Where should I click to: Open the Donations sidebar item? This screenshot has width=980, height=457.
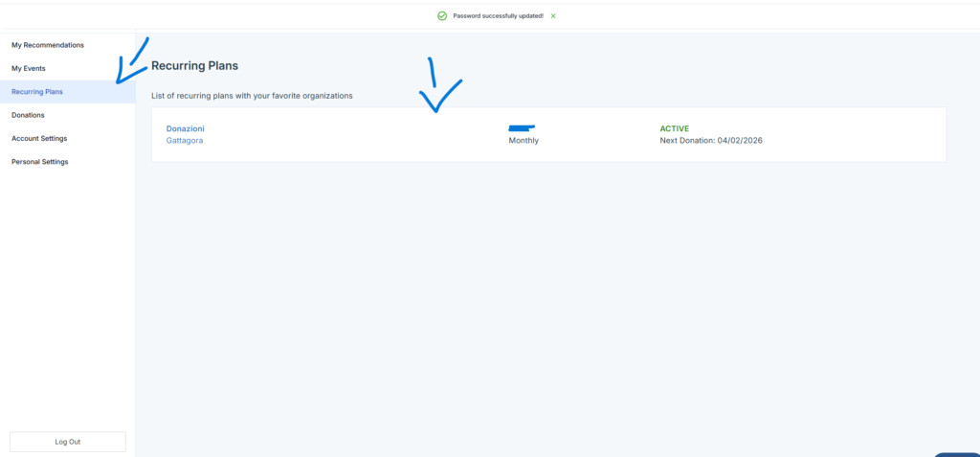click(28, 115)
